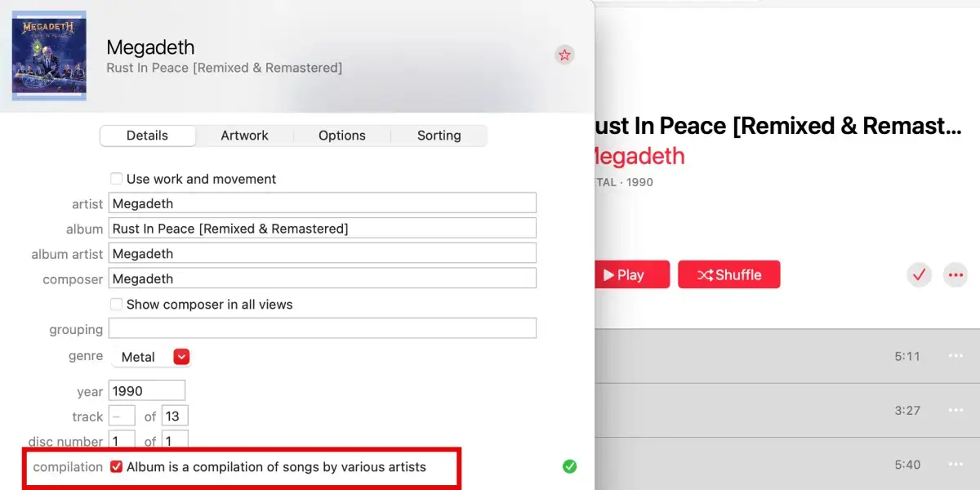The width and height of the screenshot is (980, 490).
Task: Open the album more options ellipsis button
Action: tap(955, 275)
